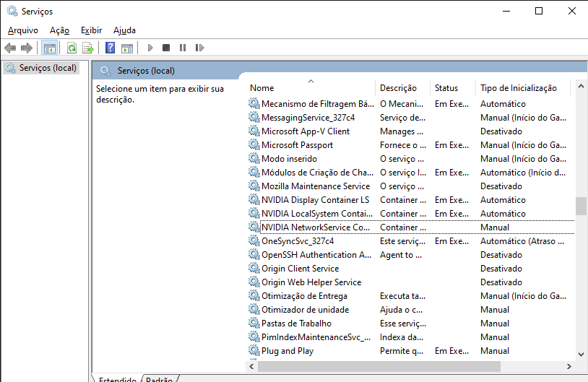The height and width of the screenshot is (382, 588).
Task: Select PimIndexMaintenanceSvc_... service name
Action: click(x=316, y=337)
